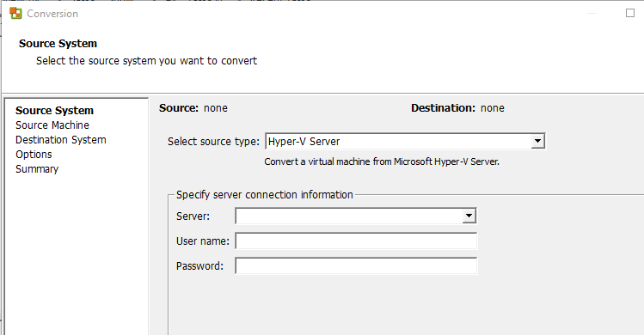Viewport: 644px width, 335px height.
Task: Click the Conversion window title text
Action: pos(52,14)
